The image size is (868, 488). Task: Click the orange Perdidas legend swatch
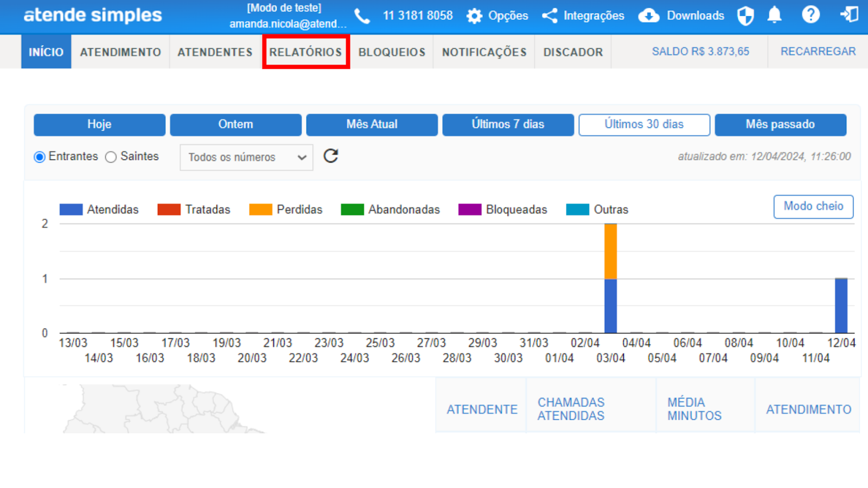pyautogui.click(x=260, y=210)
